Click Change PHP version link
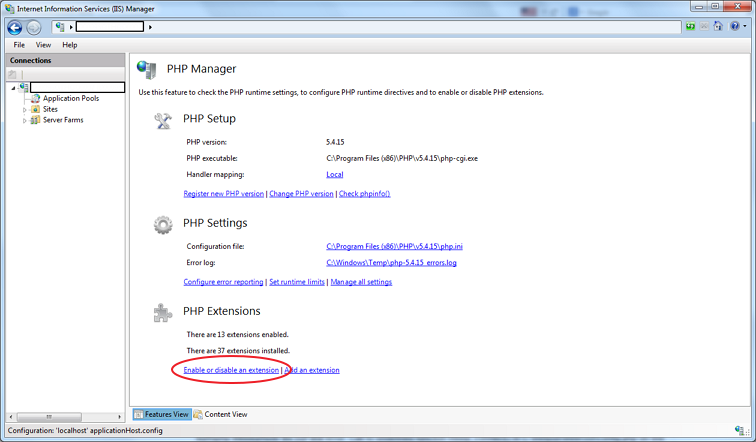 click(301, 194)
